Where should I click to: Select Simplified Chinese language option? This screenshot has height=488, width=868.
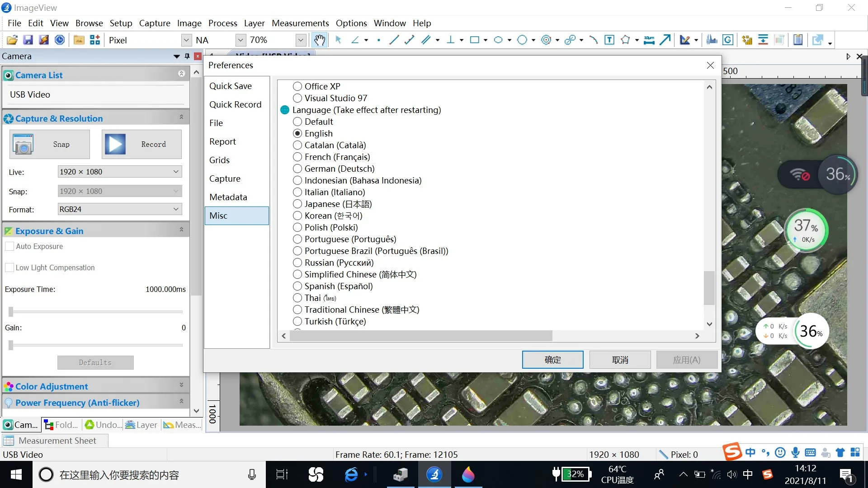(x=297, y=274)
